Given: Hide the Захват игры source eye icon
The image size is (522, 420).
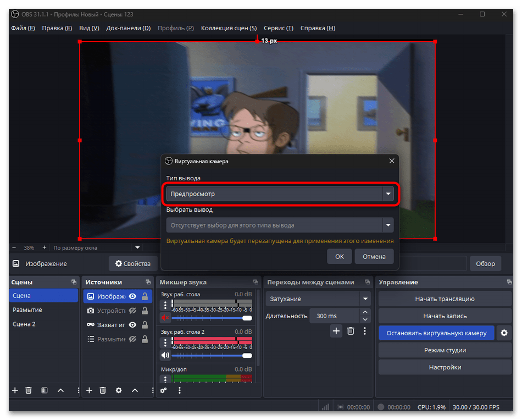Looking at the screenshot, I should coord(132,325).
